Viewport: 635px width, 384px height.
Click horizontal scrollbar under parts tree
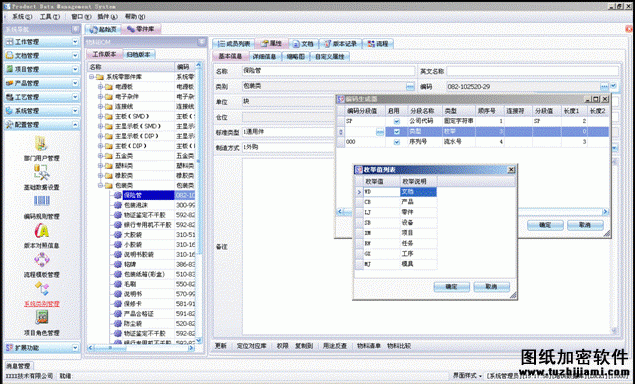[141, 348]
